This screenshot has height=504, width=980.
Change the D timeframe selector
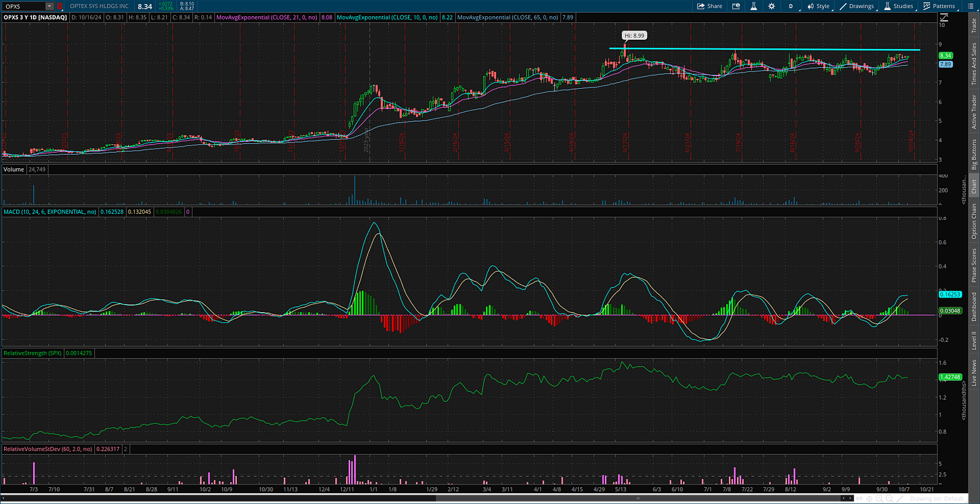tap(791, 6)
